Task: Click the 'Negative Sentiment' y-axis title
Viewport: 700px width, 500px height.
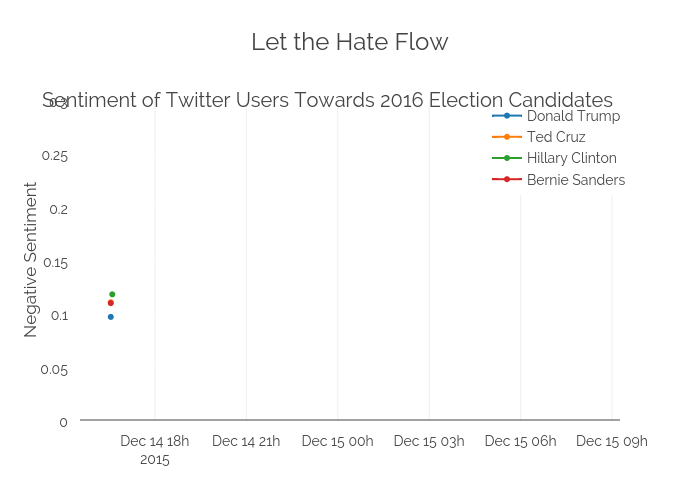Action: coord(31,259)
